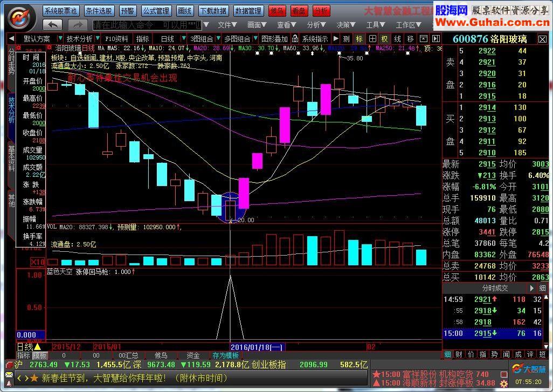Select the 图形叠加 tab

tap(275, 38)
